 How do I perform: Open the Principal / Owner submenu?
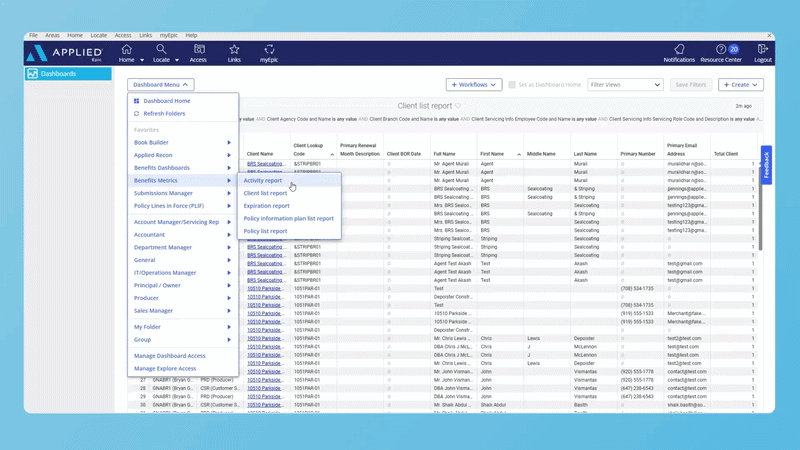click(x=183, y=286)
